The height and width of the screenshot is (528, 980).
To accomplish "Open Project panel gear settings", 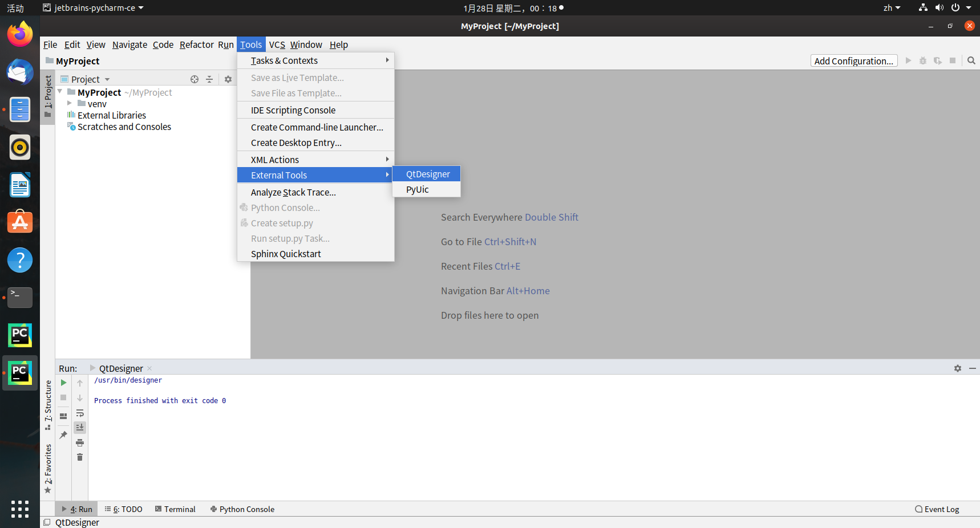I will click(x=228, y=79).
